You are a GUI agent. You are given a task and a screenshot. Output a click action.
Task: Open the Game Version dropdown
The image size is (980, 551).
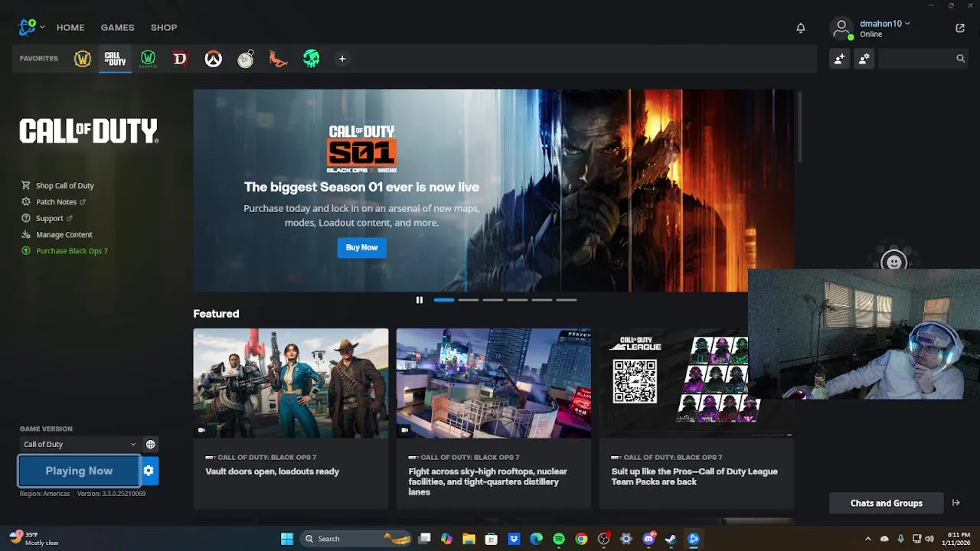pos(80,444)
